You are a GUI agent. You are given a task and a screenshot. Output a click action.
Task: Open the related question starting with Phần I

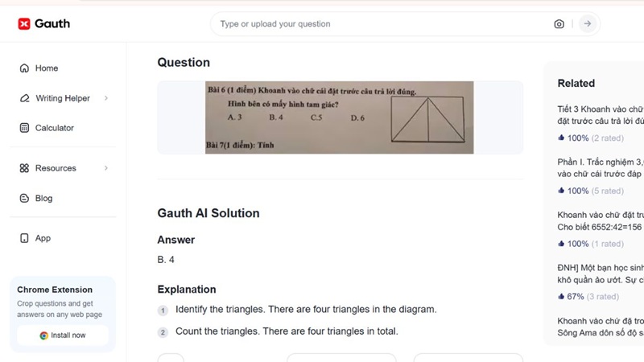pyautogui.click(x=600, y=167)
